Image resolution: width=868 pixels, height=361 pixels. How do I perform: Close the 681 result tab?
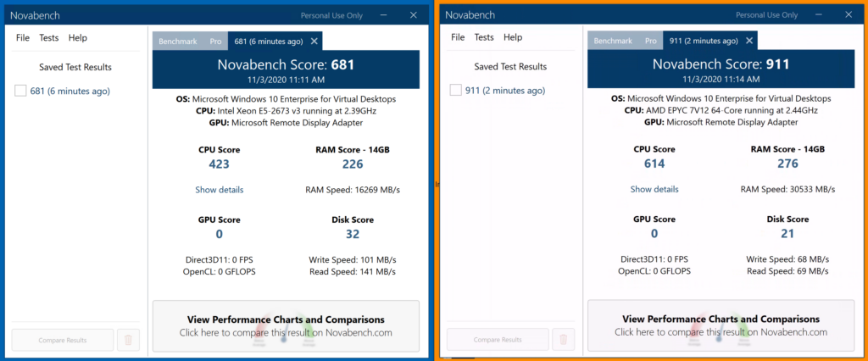coord(314,41)
